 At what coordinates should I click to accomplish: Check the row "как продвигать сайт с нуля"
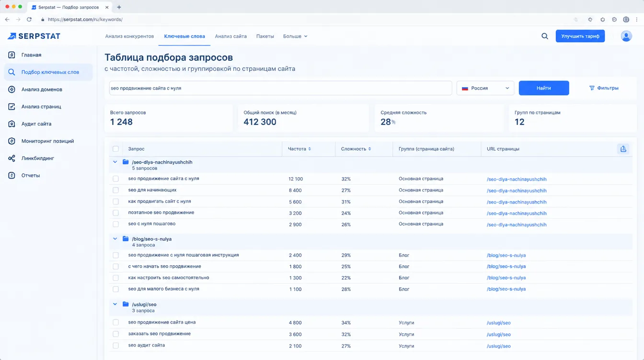[115, 202]
